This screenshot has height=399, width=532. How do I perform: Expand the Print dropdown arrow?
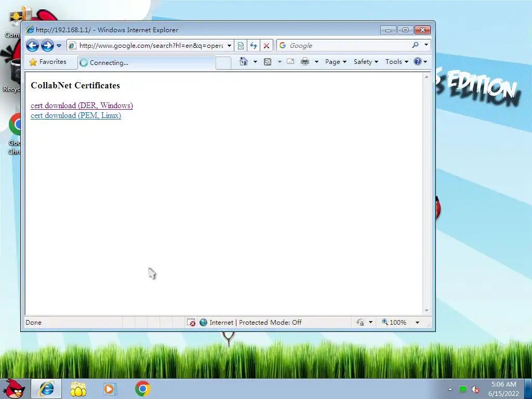click(x=316, y=62)
